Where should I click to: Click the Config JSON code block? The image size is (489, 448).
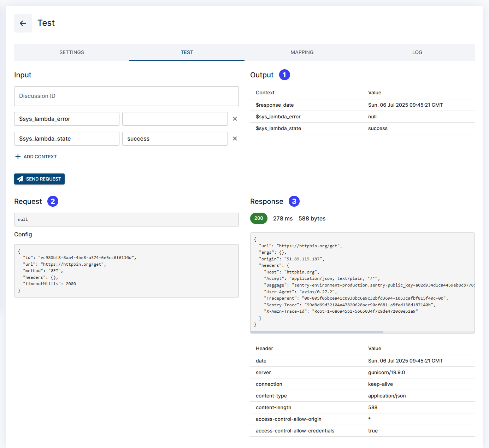click(126, 271)
